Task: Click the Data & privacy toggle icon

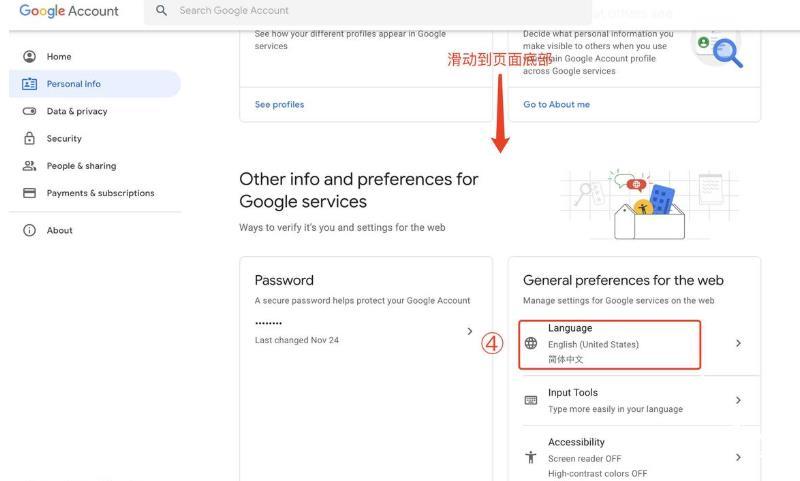Action: (29, 111)
